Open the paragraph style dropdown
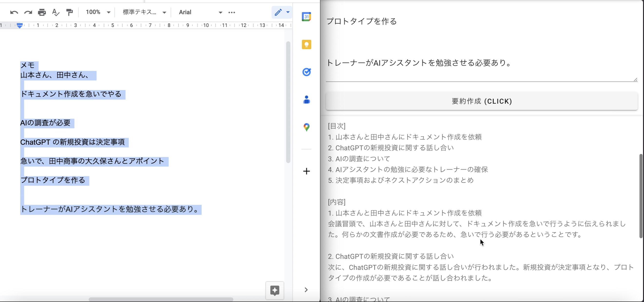The height and width of the screenshot is (302, 644). (144, 12)
